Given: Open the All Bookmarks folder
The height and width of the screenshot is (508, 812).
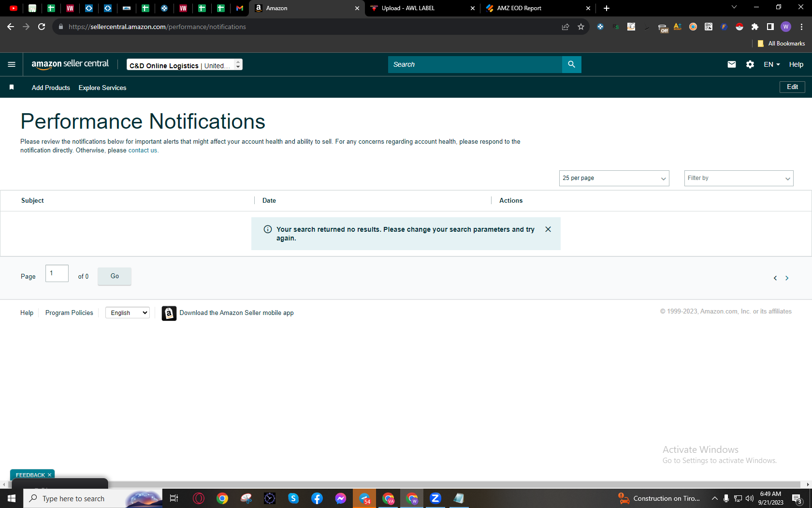Looking at the screenshot, I should pyautogui.click(x=782, y=44).
